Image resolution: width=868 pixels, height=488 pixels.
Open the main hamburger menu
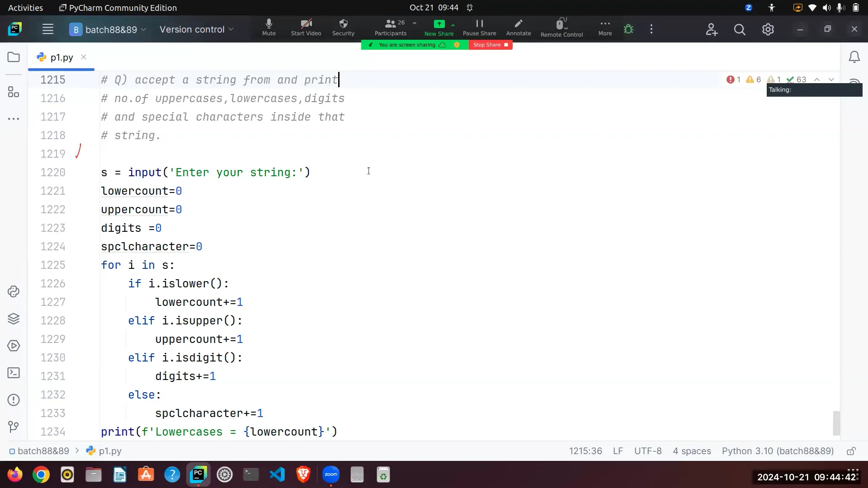[x=48, y=29]
